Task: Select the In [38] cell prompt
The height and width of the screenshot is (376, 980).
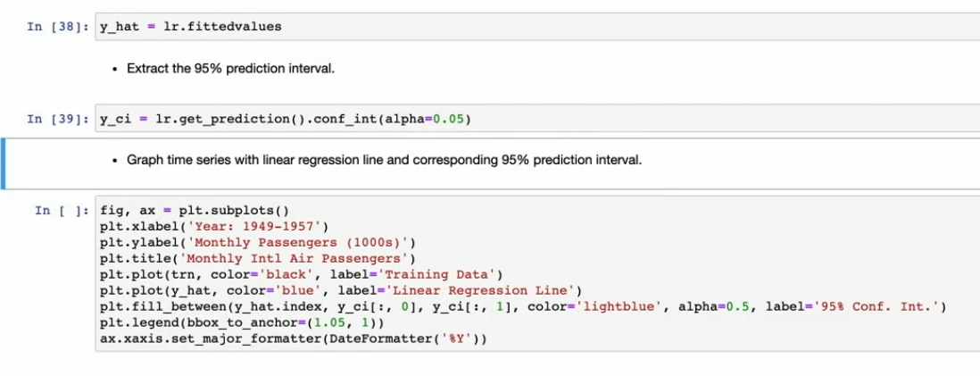Action: 57,27
